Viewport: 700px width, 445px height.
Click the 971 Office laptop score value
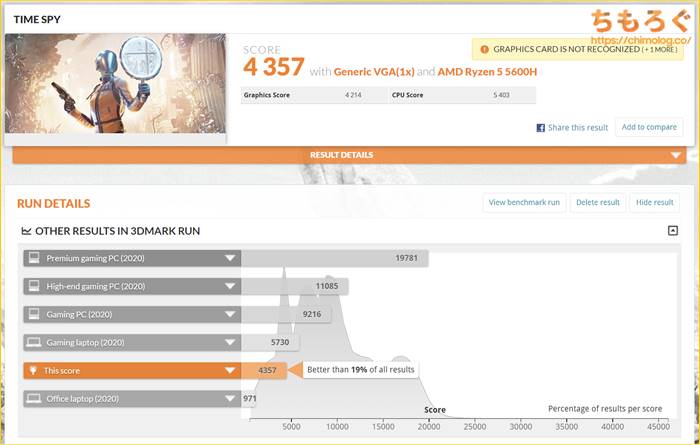coord(250,398)
